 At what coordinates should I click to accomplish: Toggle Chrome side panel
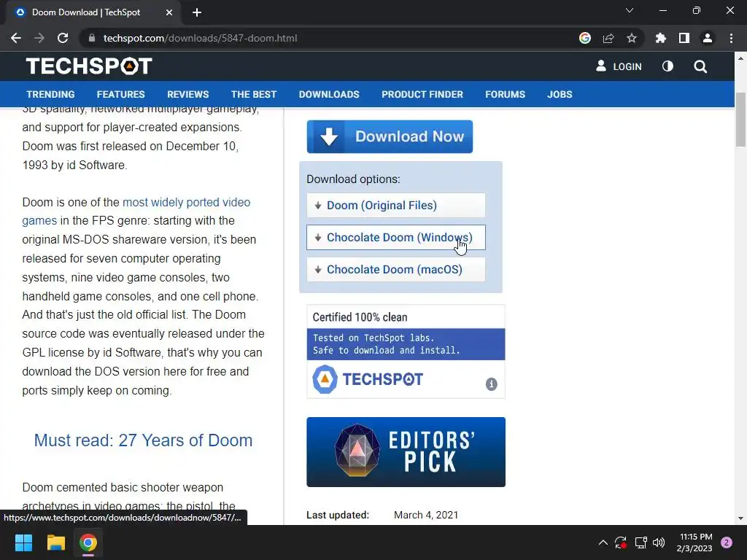[x=684, y=38]
